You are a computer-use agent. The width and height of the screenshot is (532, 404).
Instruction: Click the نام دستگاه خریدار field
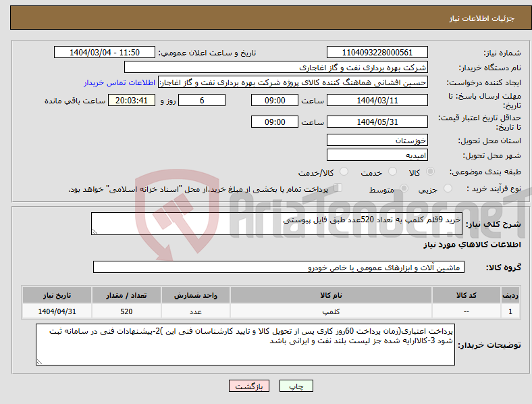(276, 67)
